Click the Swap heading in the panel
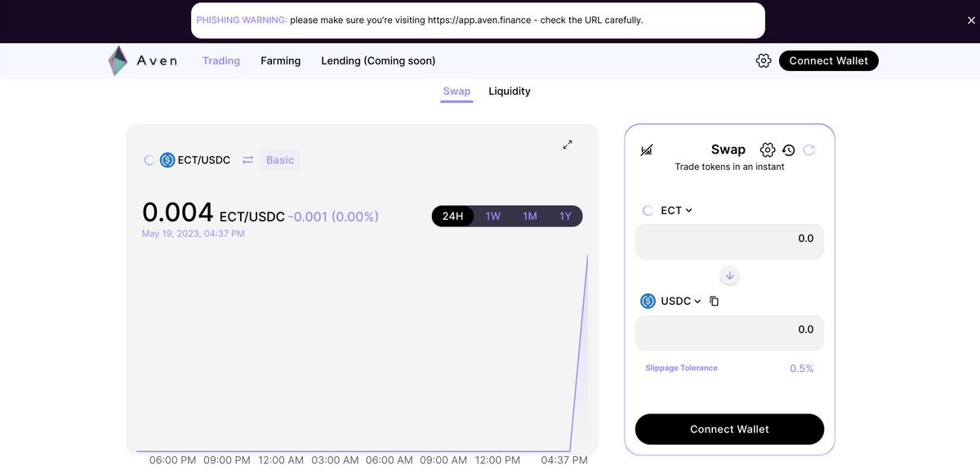The height and width of the screenshot is (474, 980). click(x=728, y=150)
